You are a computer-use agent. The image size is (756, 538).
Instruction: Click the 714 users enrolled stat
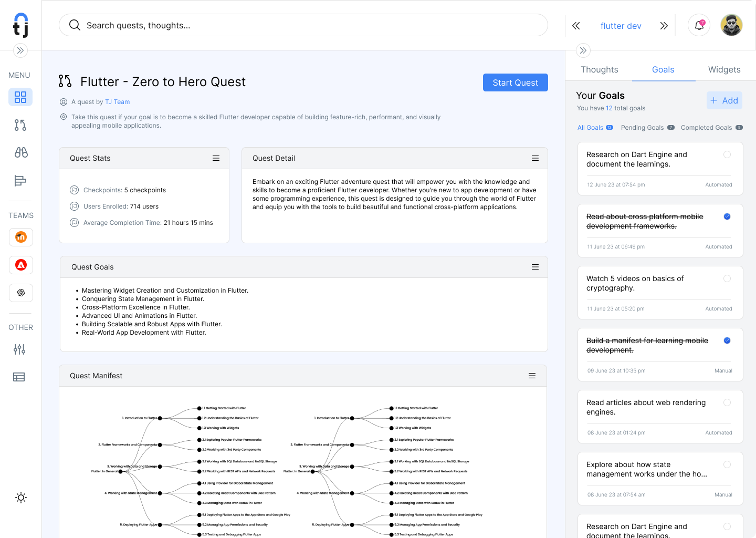[144, 206]
